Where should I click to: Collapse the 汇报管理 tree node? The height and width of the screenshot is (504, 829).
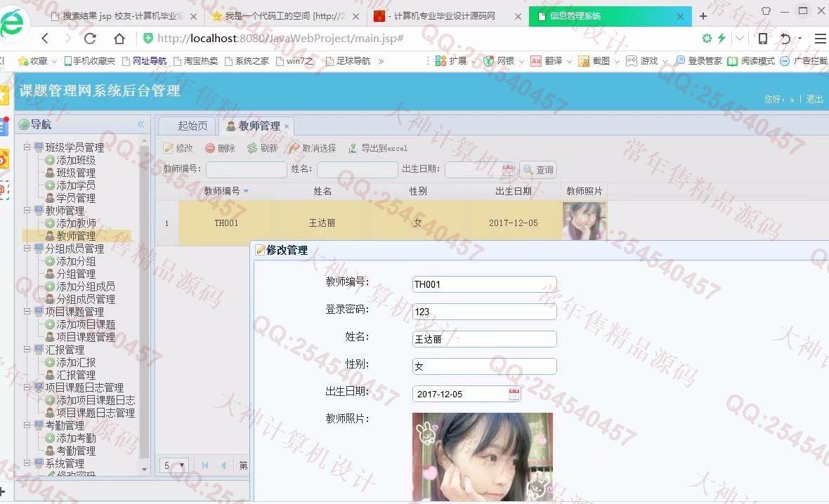point(27,349)
